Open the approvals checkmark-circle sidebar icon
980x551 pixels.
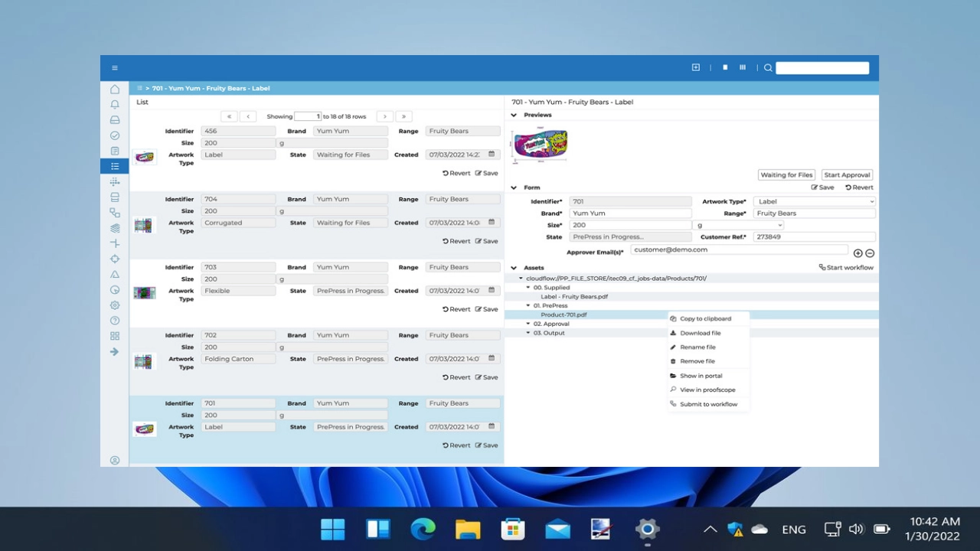[x=115, y=135]
